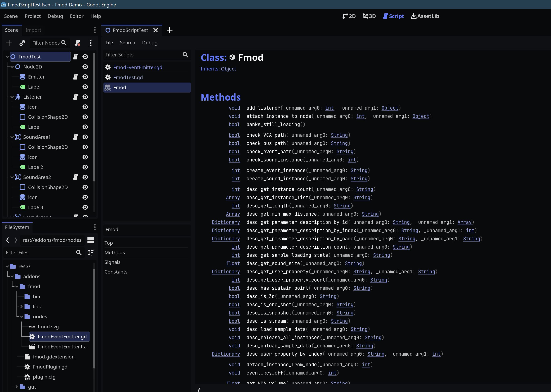Click the FileSystem tree vertical scrollbar
551x392 pixels.
click(94, 319)
